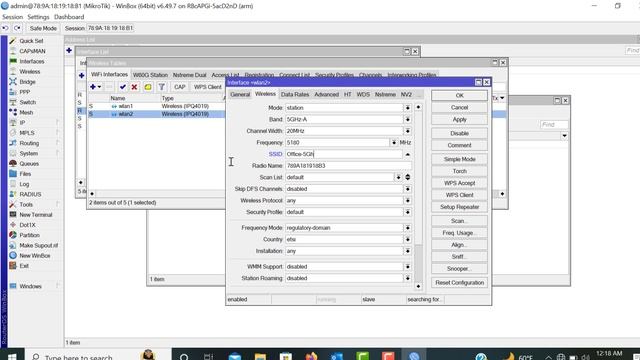Open Quick Set in sidebar
Screen dimensions: 640x360
(x=31, y=41)
